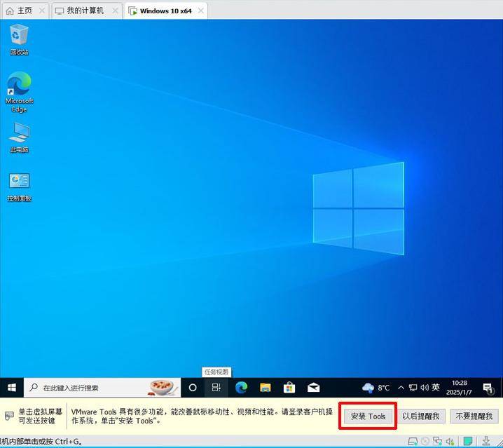Viewport: 503px width, 448px height.
Task: Open Task View in the taskbar
Action: [216, 388]
